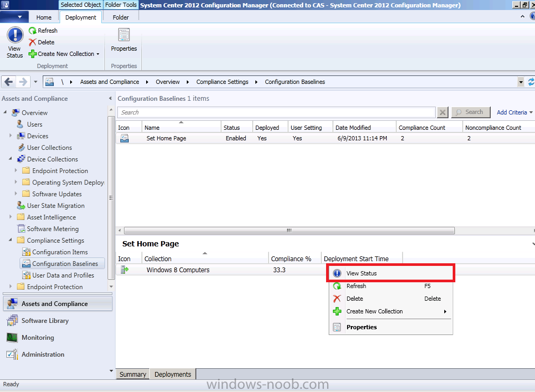535x392 pixels.
Task: Open the Summary tab at bottom
Action: 133,374
